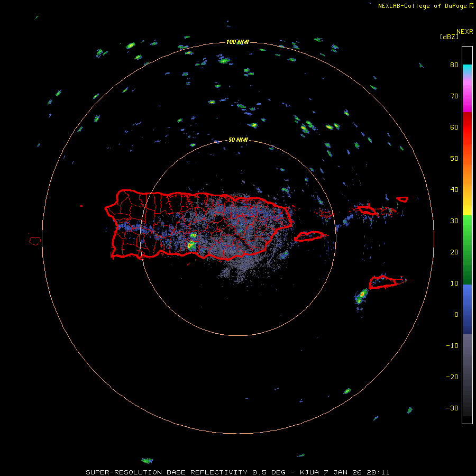Click the 40 value on the dBZ scale

454,190
